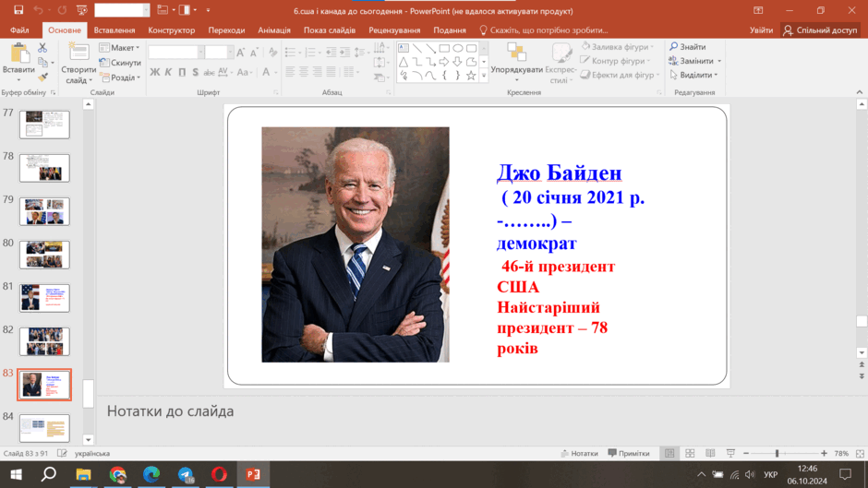The width and height of the screenshot is (868, 488).
Task: Pick the oval shape in shapes gallery
Action: pos(458,48)
